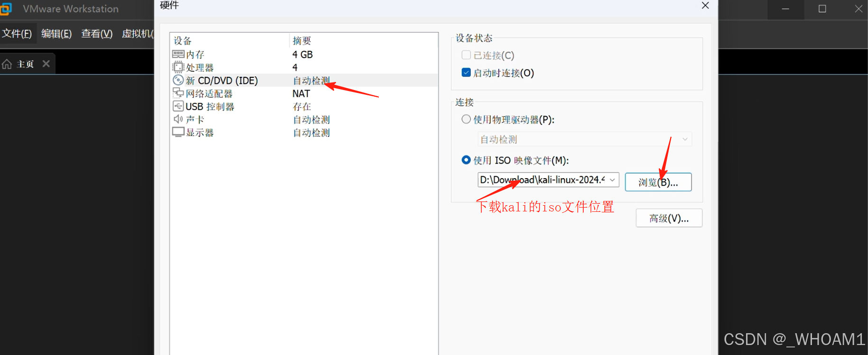Click the 4 GB memory summary value

click(x=303, y=55)
